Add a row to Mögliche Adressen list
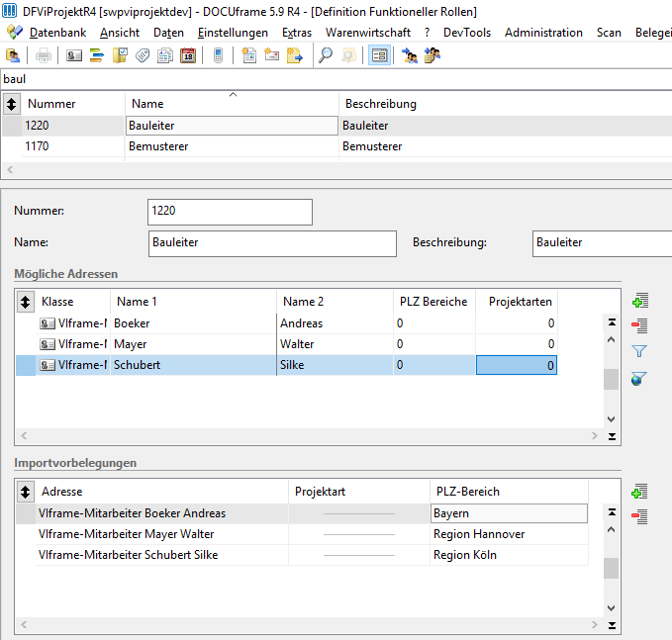This screenshot has height=640, width=672. click(640, 301)
